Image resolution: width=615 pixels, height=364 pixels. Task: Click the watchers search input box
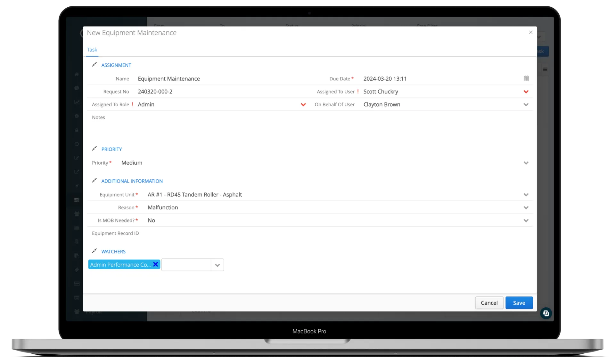tap(186, 265)
